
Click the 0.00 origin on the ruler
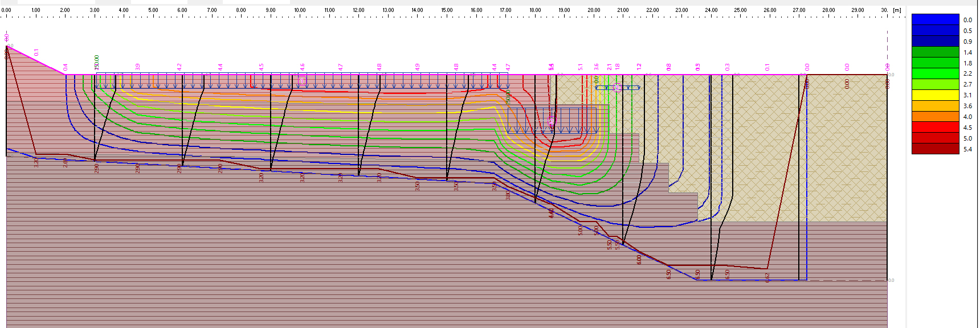[x=6, y=10]
